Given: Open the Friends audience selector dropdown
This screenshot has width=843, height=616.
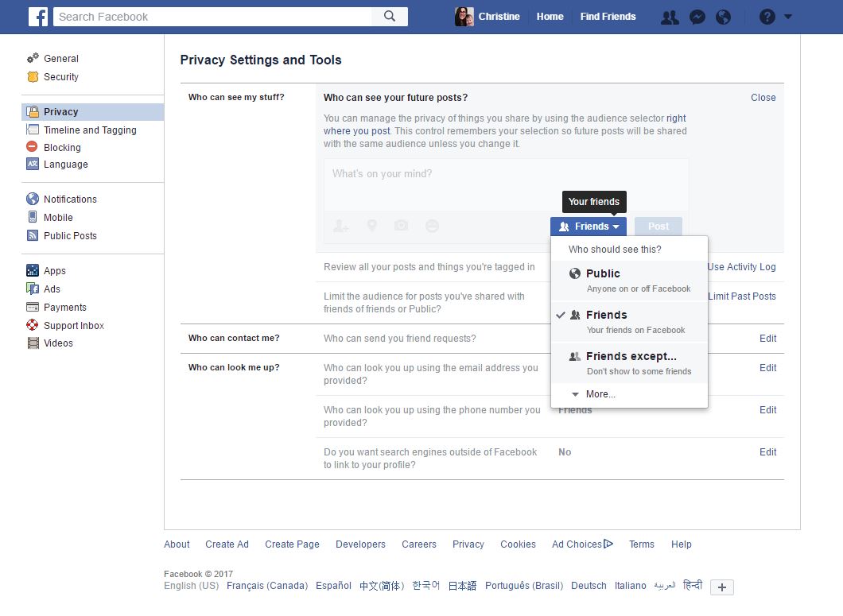Looking at the screenshot, I should [x=589, y=227].
